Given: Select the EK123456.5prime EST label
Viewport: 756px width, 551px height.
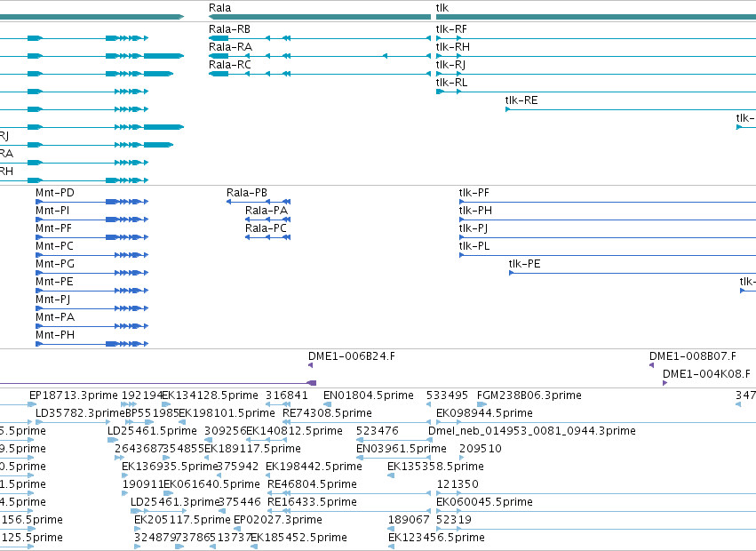Looking at the screenshot, I should click(x=436, y=538).
